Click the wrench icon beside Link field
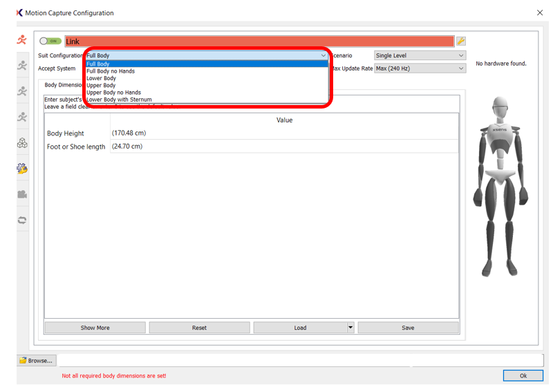Image resolution: width=553 pixels, height=392 pixels. [461, 41]
